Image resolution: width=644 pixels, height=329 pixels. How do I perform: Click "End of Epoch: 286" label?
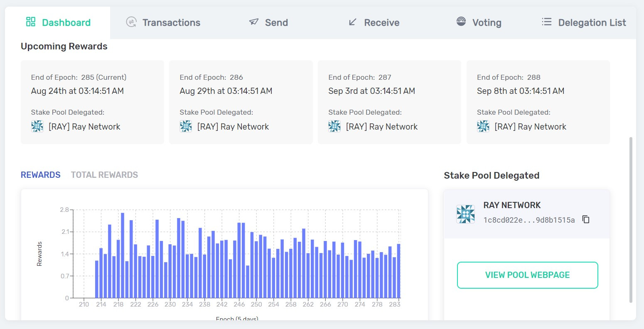211,77
